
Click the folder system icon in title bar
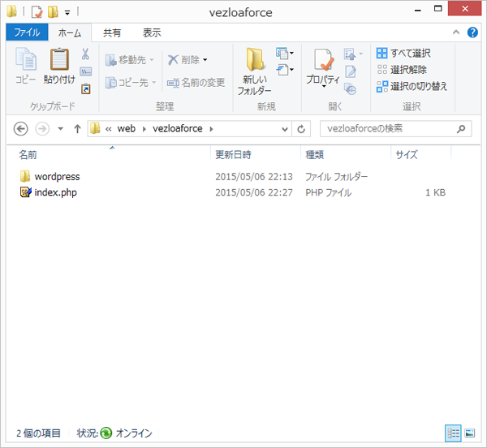pos(12,11)
